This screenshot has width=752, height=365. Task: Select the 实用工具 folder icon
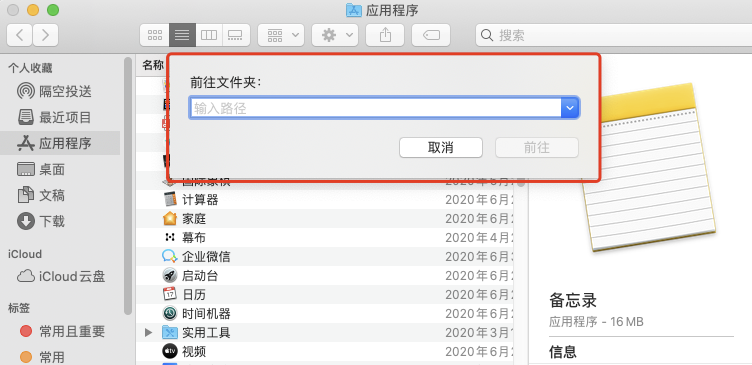(170, 332)
